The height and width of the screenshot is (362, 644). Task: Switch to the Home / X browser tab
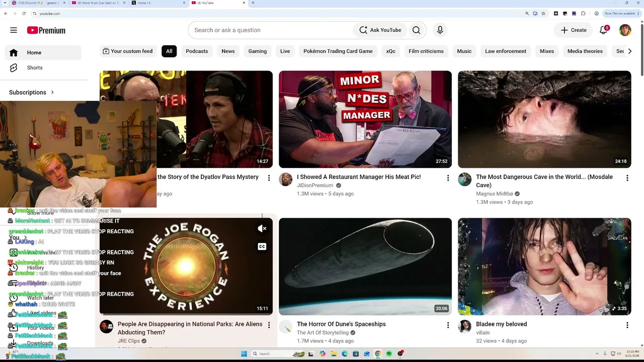[158, 3]
